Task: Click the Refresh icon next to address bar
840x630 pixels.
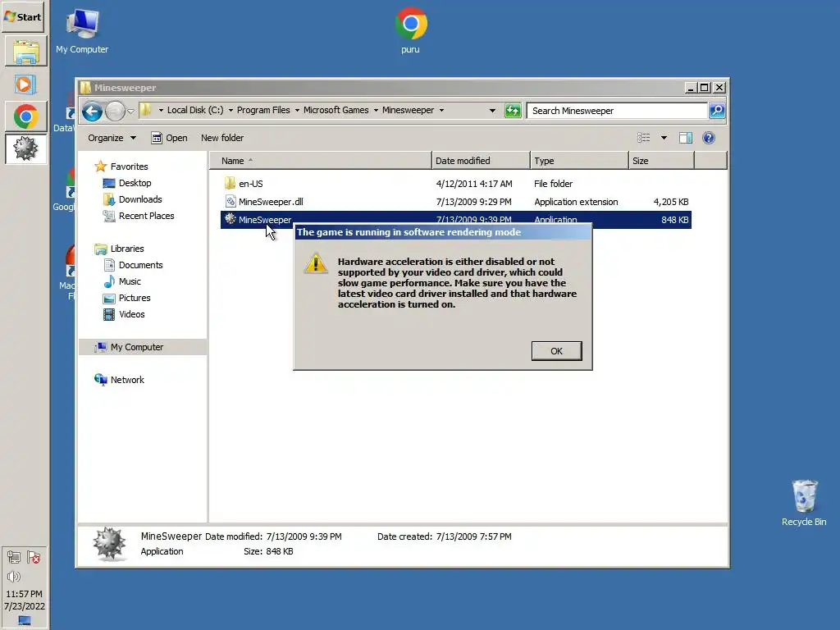Action: coord(513,111)
